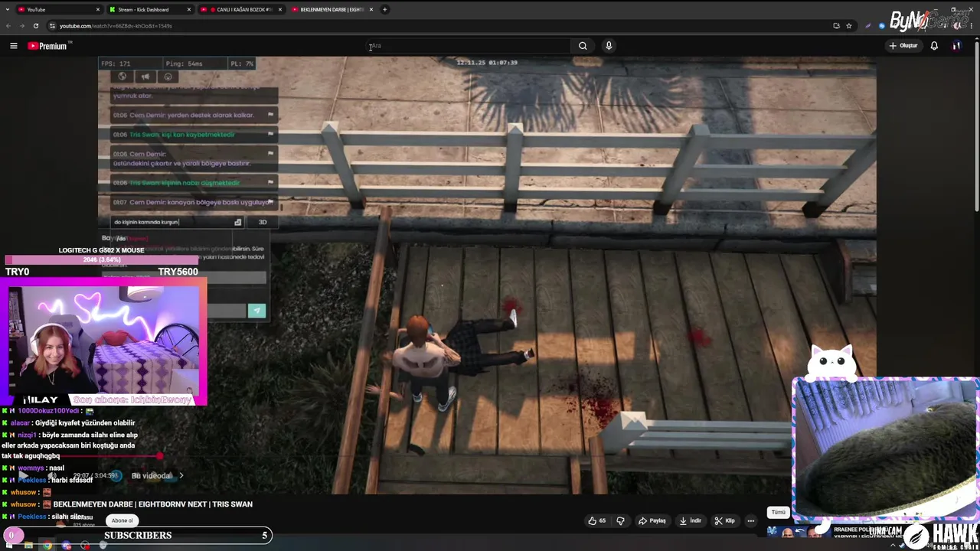
Task: Focus the YouTube Ara search field
Action: point(469,46)
